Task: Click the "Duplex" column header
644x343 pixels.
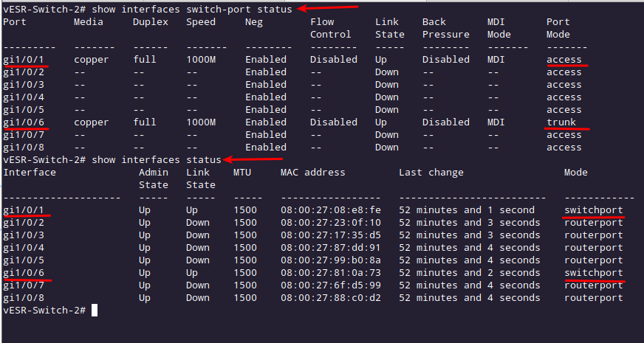Action: pos(151,22)
